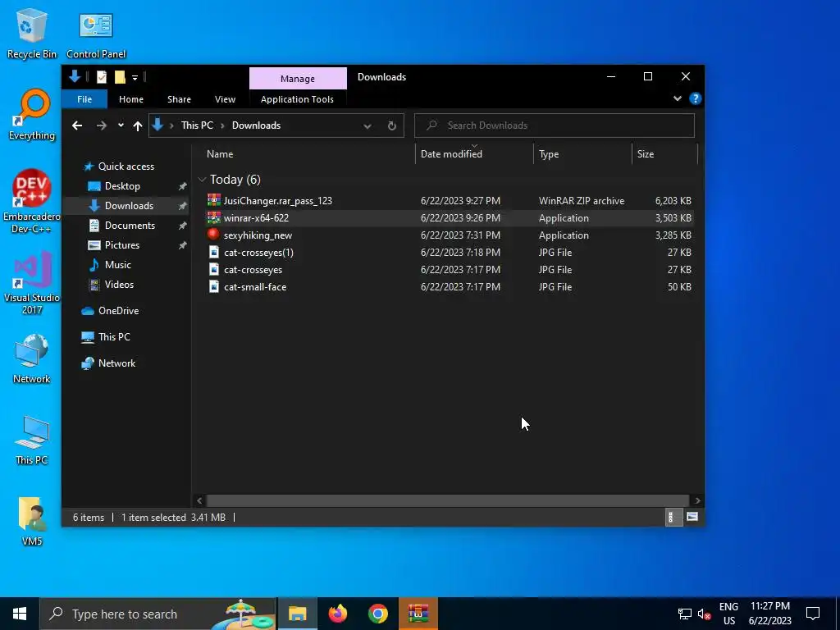Viewport: 840px width, 630px height.
Task: Click the scroll right arrow of file list
Action: pos(697,500)
